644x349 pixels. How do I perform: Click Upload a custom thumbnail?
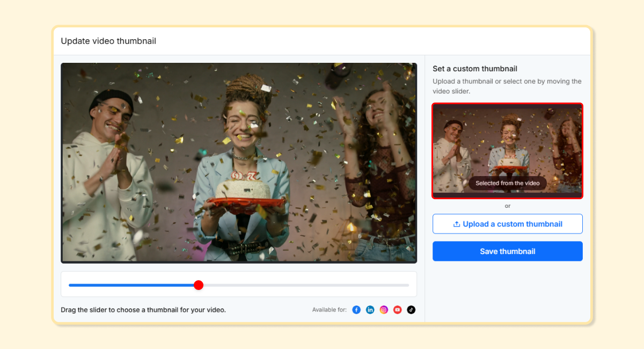pos(507,224)
